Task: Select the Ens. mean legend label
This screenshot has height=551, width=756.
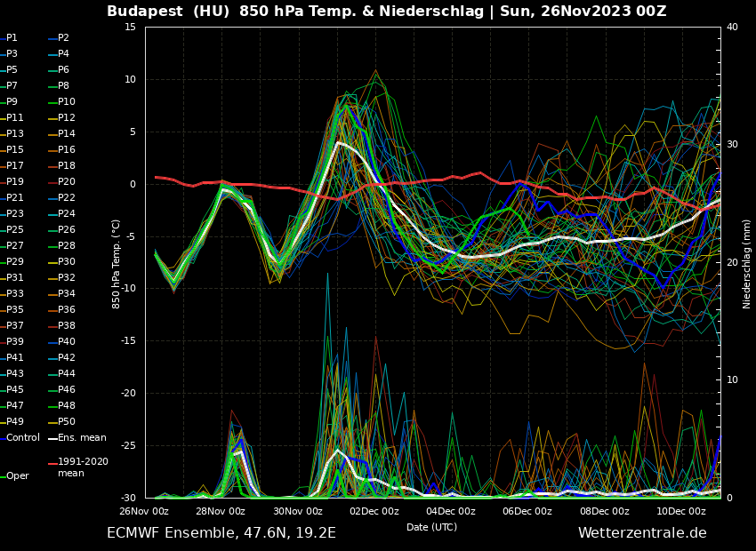Action: (82, 438)
